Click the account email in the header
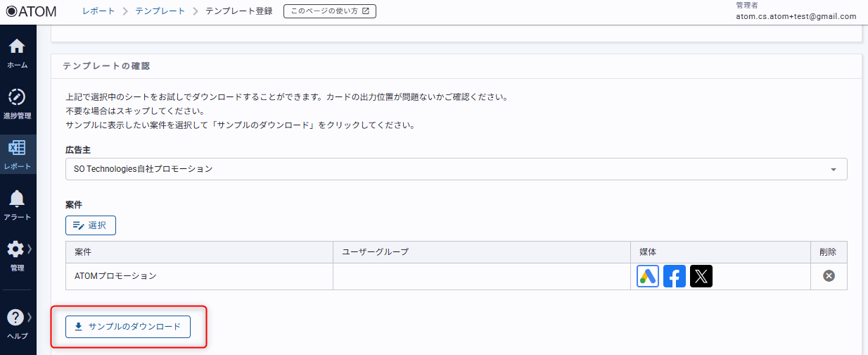 click(x=796, y=16)
